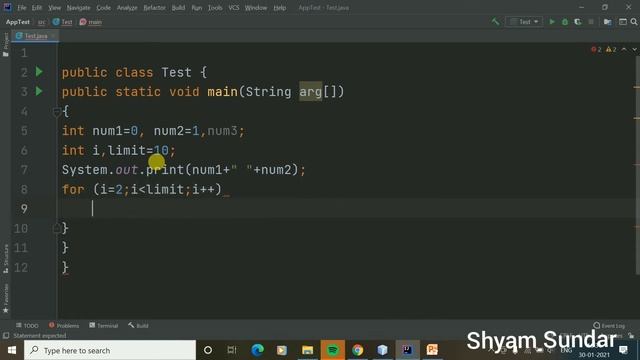
Task: Open the Build tool window
Action: (138, 326)
